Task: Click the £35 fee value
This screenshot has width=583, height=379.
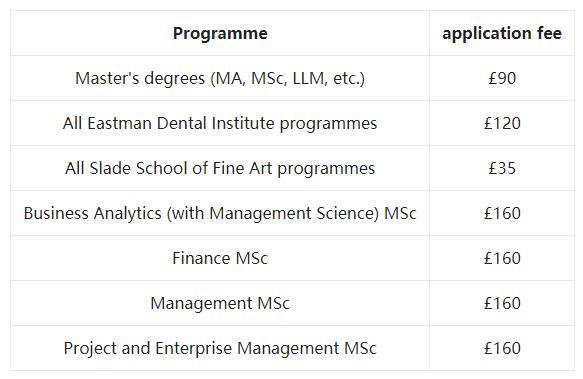Action: 502,168
